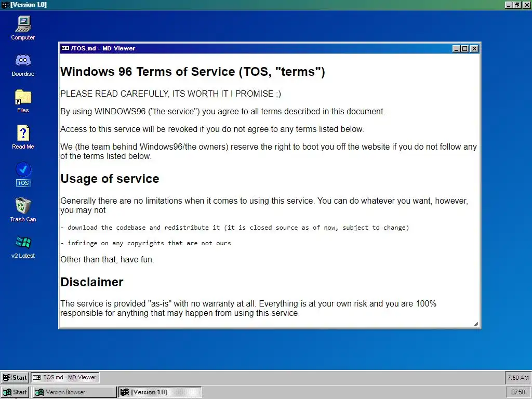
Task: Close the MD Viewer window
Action: [474, 48]
